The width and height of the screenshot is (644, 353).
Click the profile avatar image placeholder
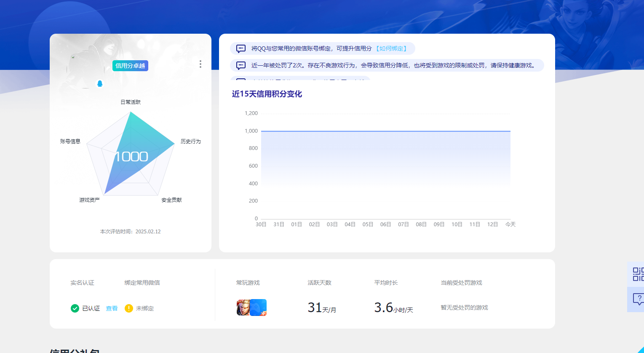click(86, 70)
